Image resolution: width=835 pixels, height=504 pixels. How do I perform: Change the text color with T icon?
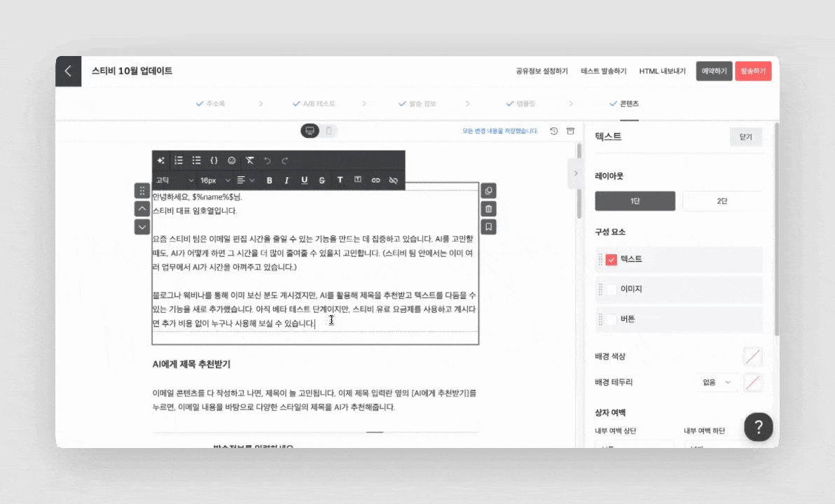point(340,180)
